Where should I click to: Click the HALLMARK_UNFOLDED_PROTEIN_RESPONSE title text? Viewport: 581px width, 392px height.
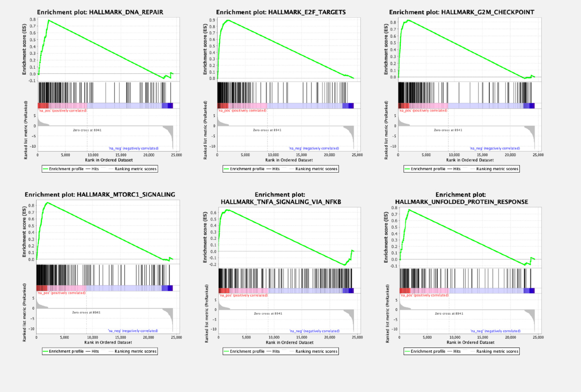[462, 202]
